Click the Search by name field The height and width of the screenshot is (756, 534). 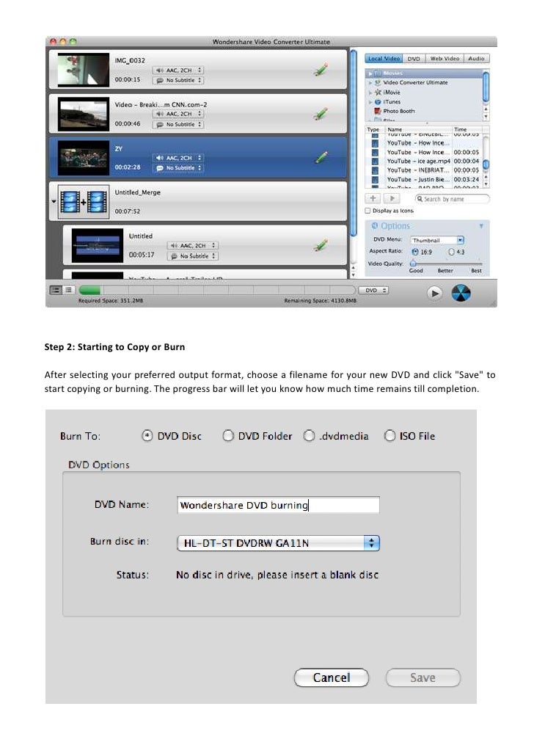(x=452, y=199)
